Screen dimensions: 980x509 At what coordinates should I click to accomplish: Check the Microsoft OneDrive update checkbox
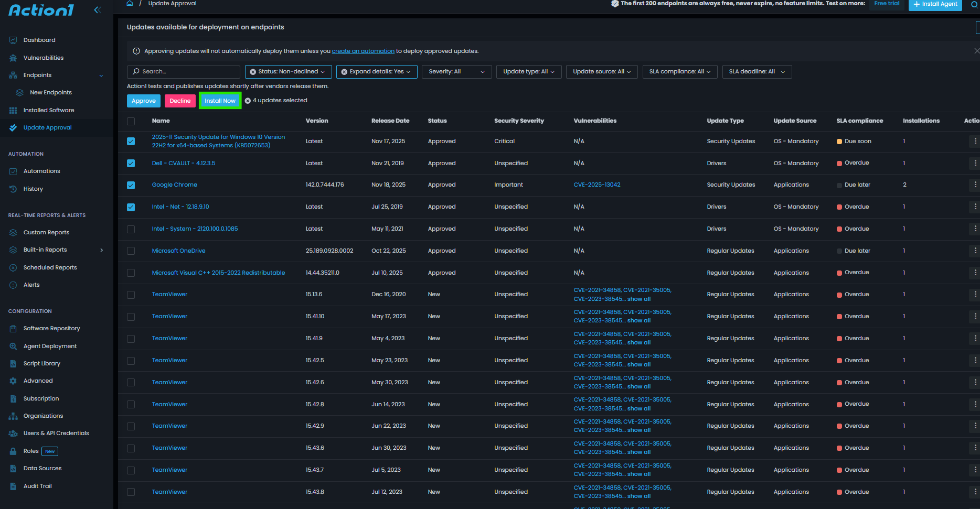(131, 251)
